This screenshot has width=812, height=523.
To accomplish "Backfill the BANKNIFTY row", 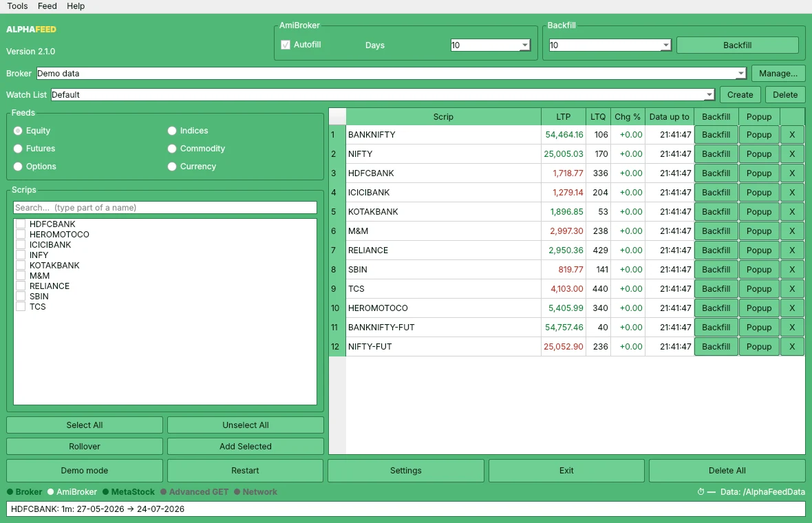I will [x=716, y=135].
